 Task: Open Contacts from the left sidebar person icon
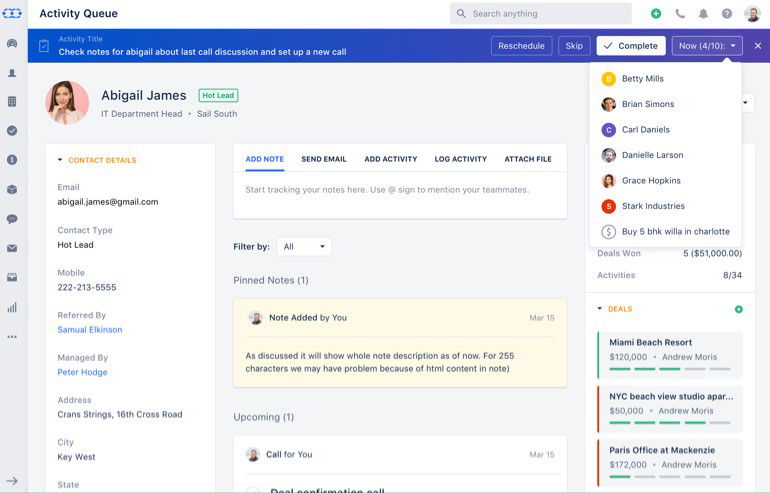(x=12, y=73)
